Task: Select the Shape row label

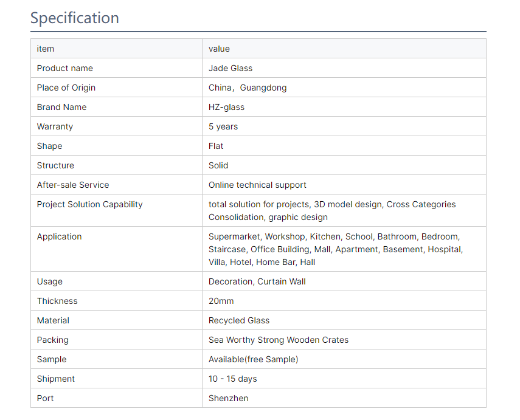Action: (x=49, y=146)
